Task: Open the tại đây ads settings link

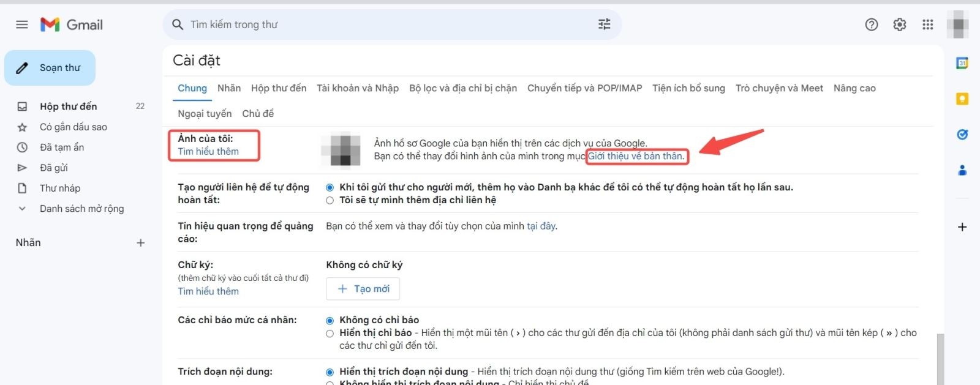Action: [x=541, y=226]
